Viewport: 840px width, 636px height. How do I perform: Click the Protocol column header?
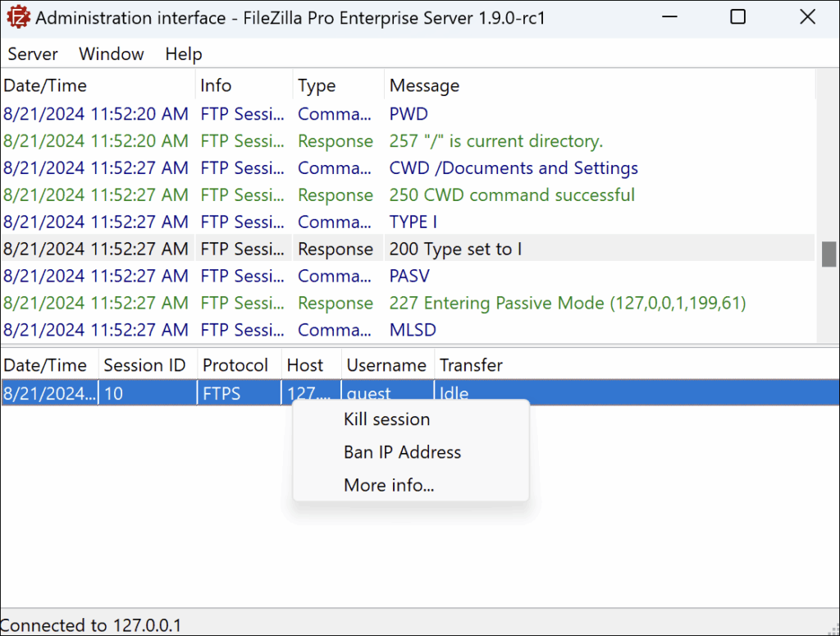[x=235, y=365]
